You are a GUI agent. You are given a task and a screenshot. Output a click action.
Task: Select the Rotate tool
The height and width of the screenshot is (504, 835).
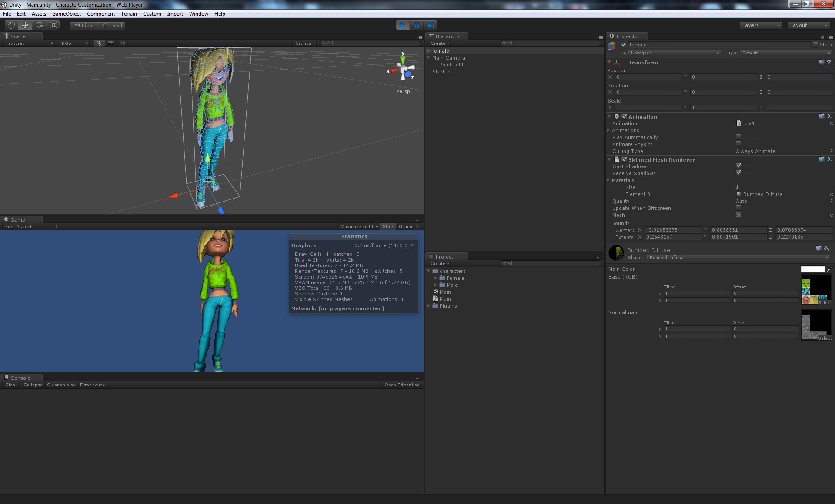click(x=39, y=25)
